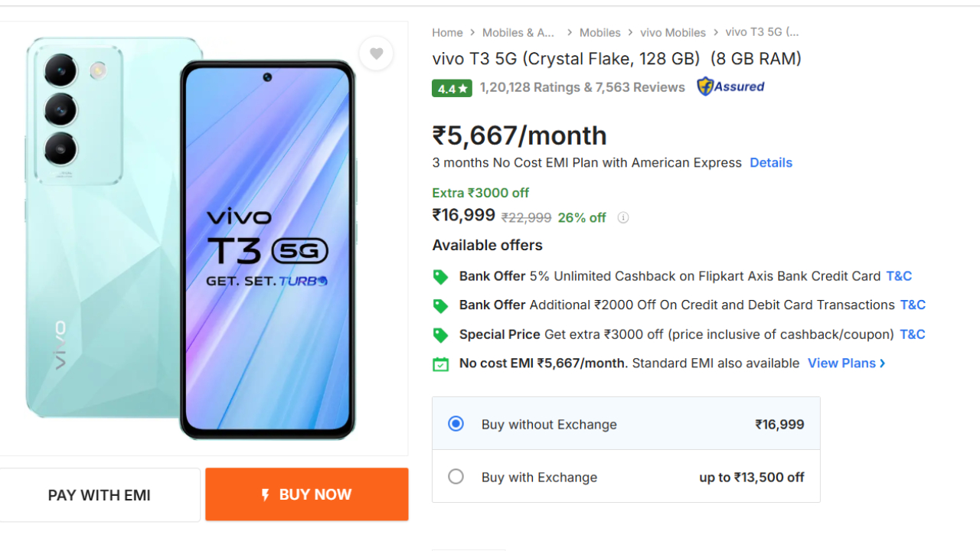This screenshot has height=551, width=980.
Task: Click PAY WITH EMI button
Action: [x=100, y=495]
